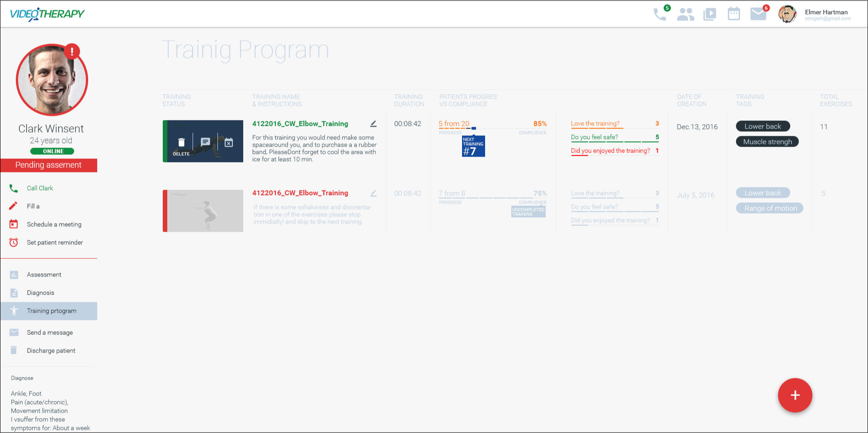Click the Call Clark link

coord(40,188)
